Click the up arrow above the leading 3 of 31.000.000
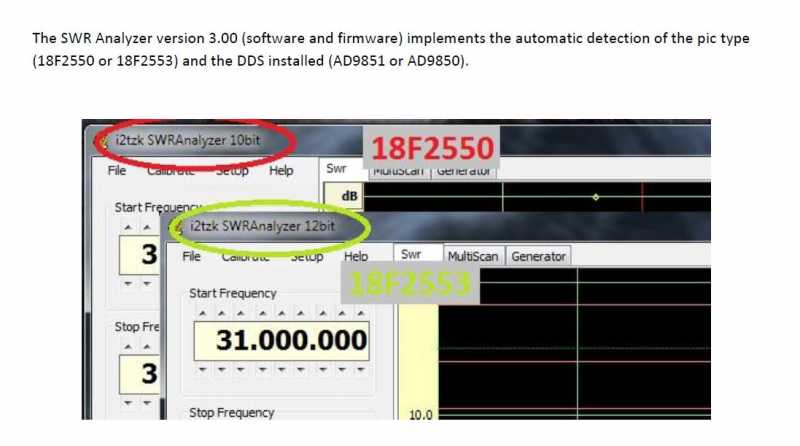 point(221,313)
